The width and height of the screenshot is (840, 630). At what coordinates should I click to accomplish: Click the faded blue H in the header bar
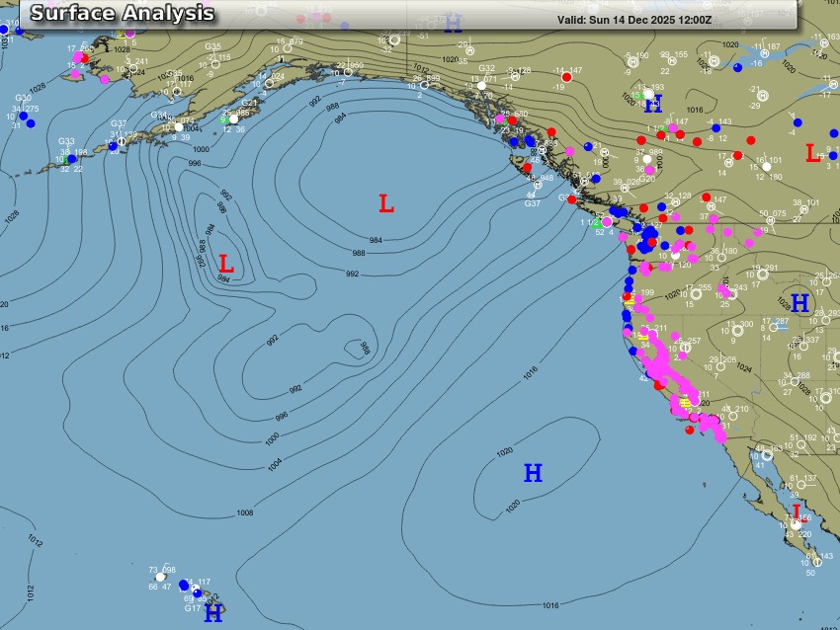click(453, 24)
